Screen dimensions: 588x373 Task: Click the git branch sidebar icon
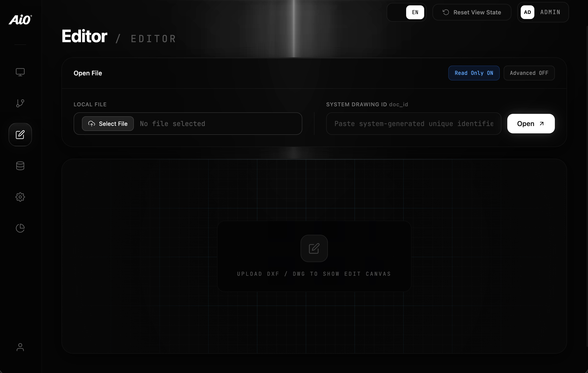20,103
